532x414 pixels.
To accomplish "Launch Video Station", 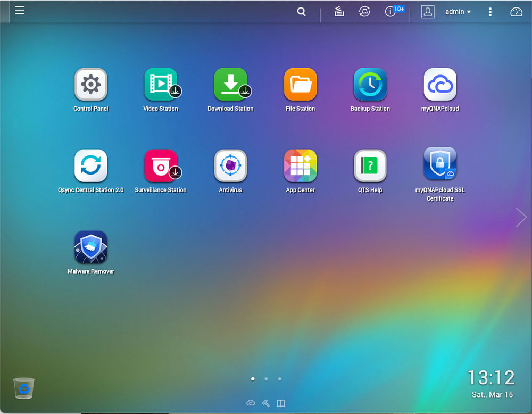I will tap(161, 85).
